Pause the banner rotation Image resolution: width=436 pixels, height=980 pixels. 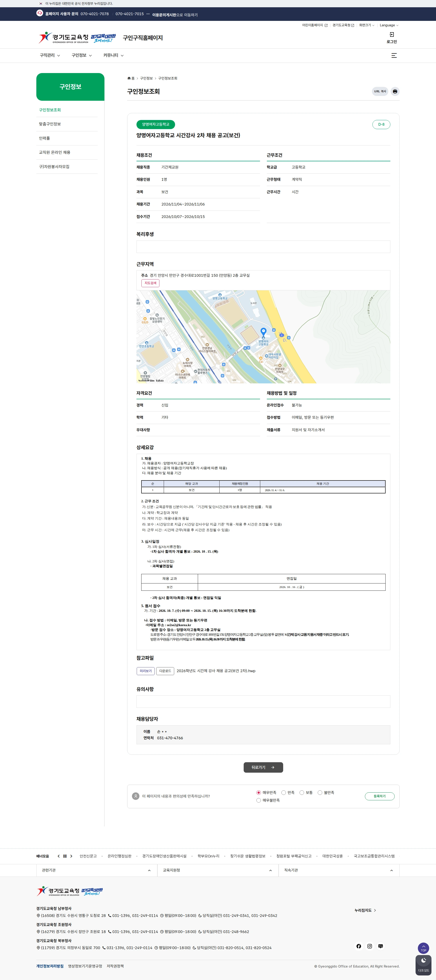65,856
